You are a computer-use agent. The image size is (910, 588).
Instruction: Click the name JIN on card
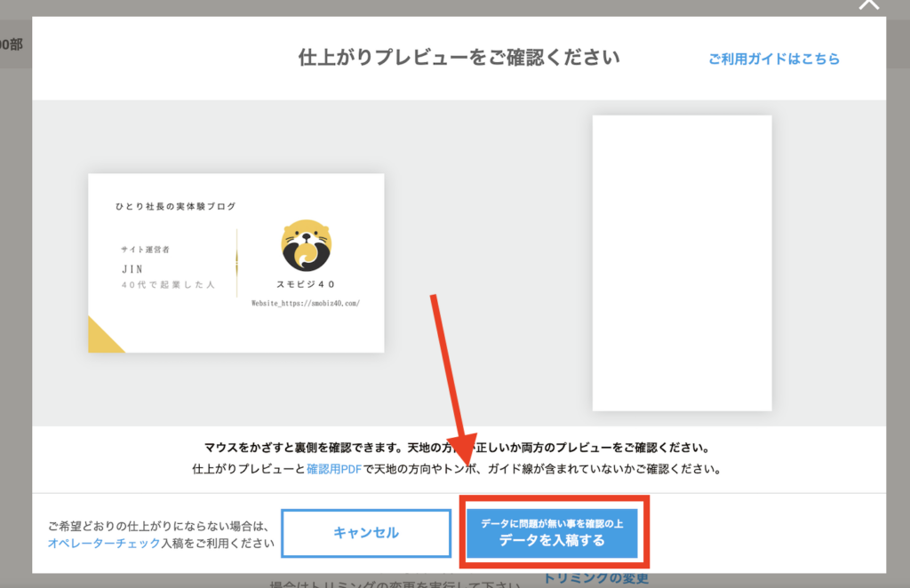tap(132, 269)
